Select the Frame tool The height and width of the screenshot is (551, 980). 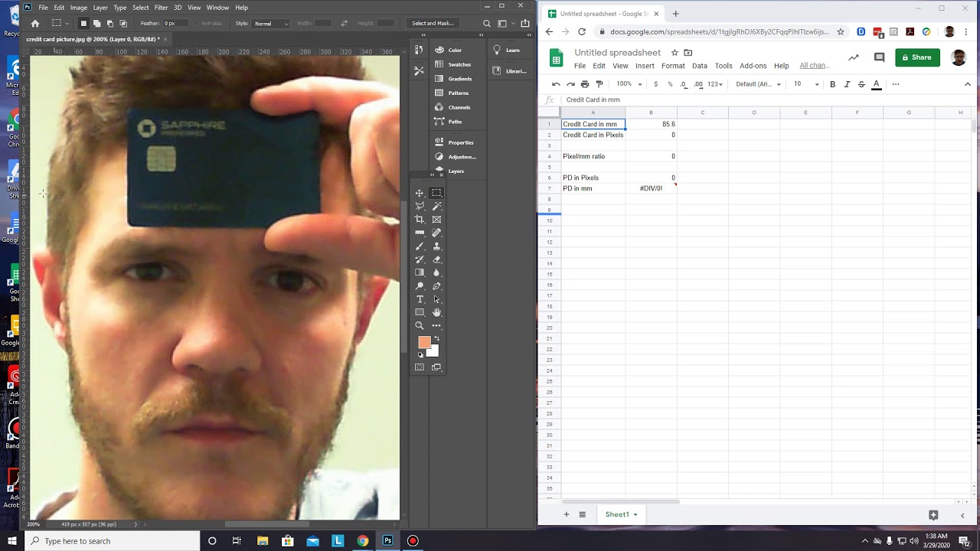pos(436,220)
